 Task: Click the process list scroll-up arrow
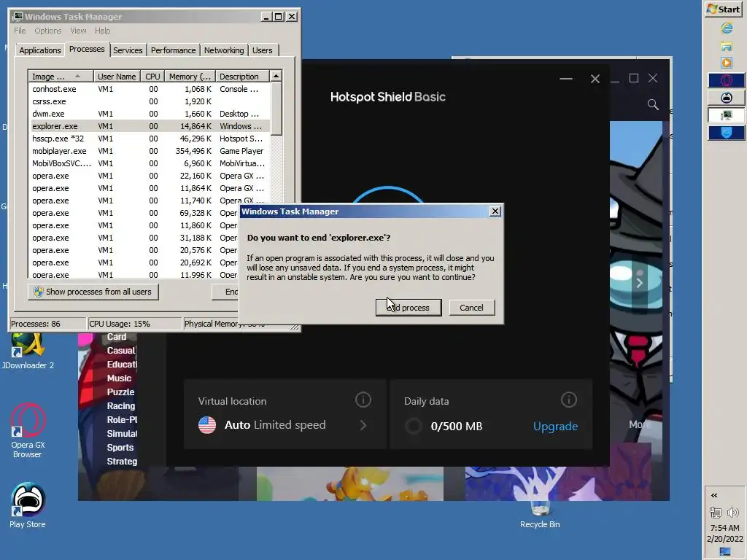coord(276,76)
